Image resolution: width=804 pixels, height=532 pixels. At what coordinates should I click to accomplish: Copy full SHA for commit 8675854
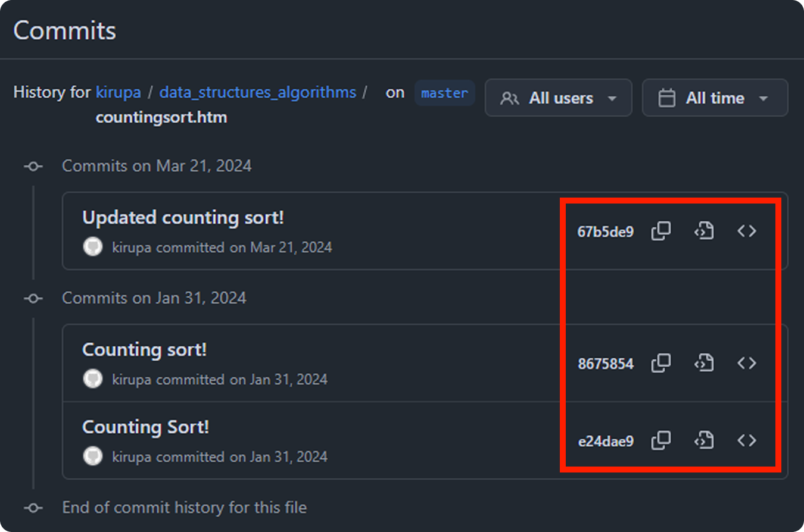tap(660, 363)
